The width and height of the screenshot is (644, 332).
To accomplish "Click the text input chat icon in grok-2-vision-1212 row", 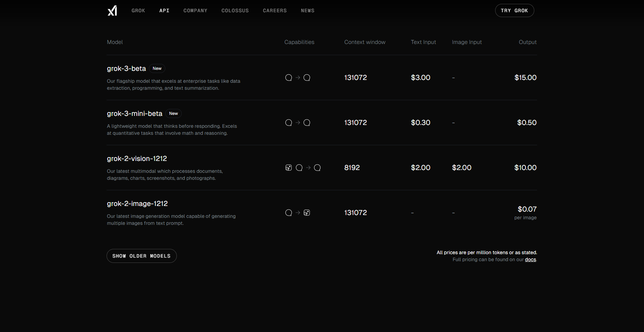I will [299, 168].
